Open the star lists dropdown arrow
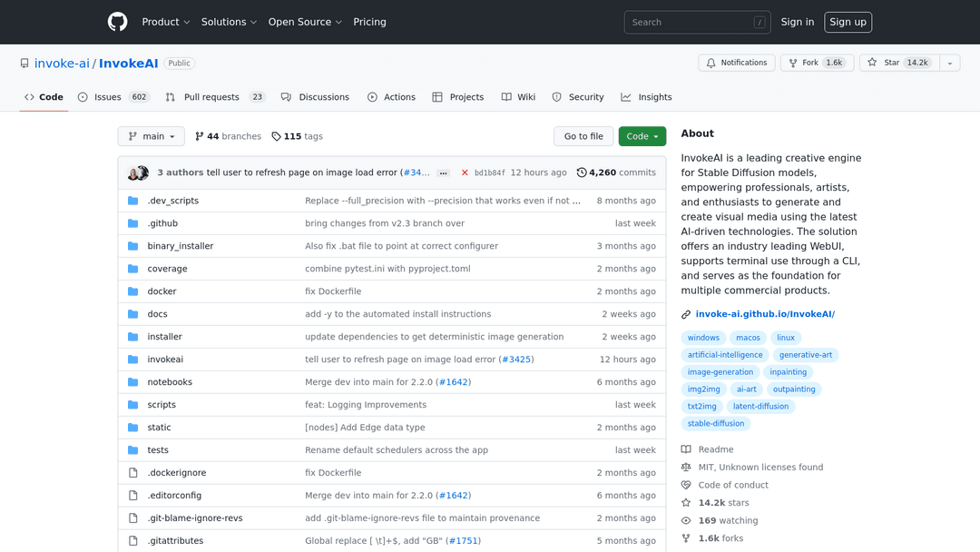 [x=949, y=64]
